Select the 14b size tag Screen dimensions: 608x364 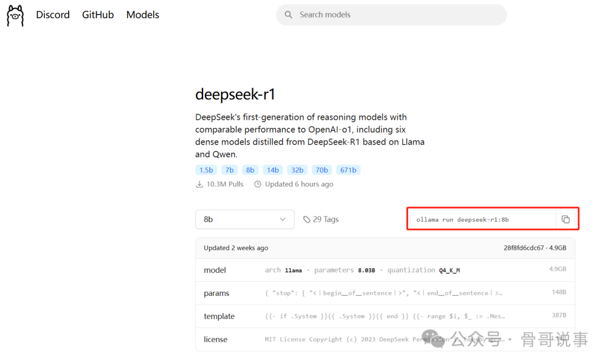(272, 170)
